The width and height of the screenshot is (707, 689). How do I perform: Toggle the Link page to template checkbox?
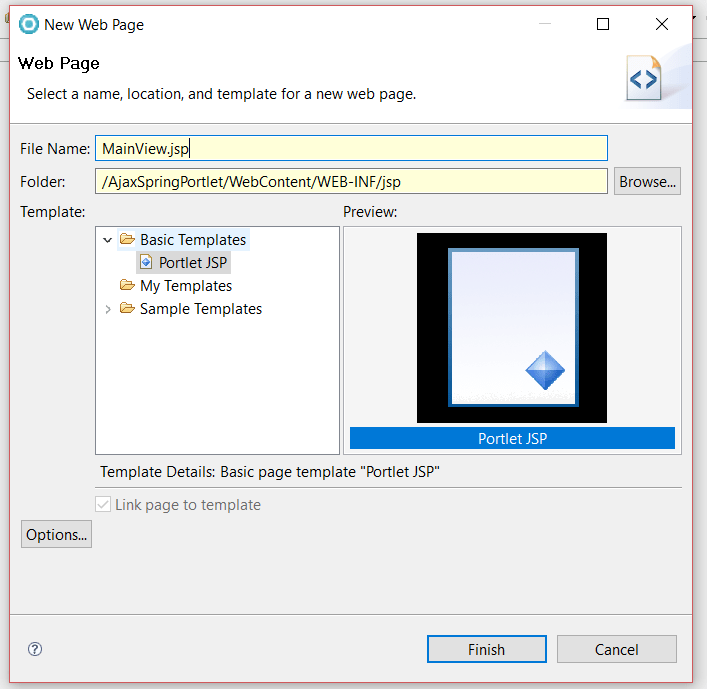pyautogui.click(x=104, y=505)
